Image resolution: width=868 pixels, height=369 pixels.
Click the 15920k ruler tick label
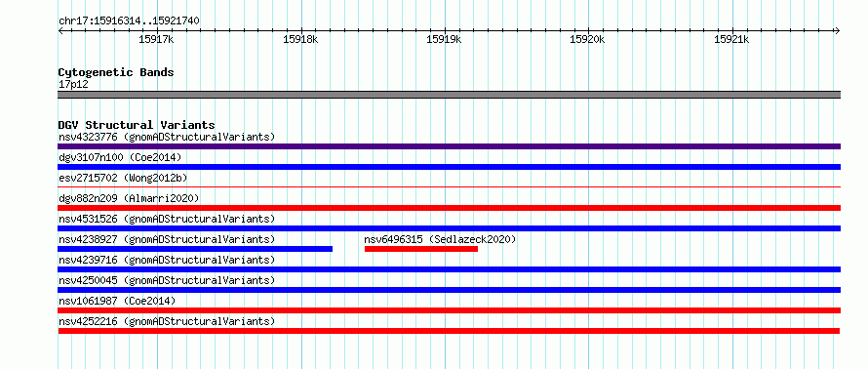click(587, 39)
